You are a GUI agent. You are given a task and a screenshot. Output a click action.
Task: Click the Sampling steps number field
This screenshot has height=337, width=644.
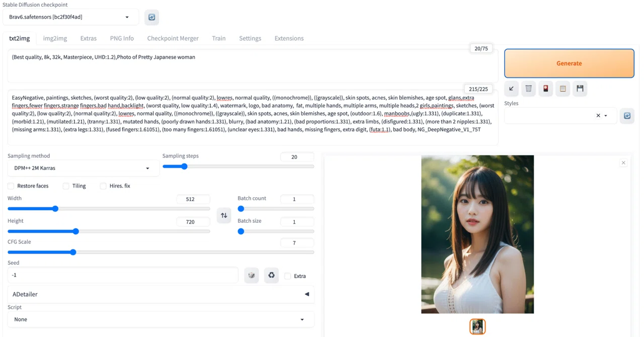click(297, 157)
